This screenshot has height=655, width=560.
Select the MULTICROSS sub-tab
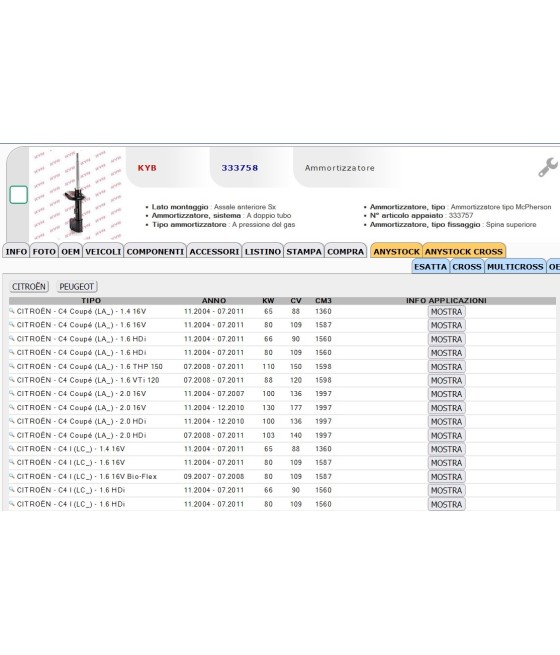point(515,267)
